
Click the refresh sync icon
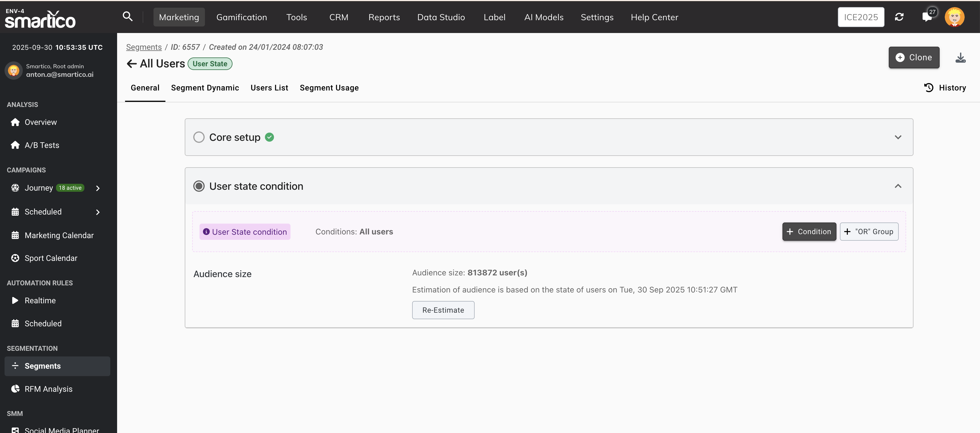[x=899, y=17]
